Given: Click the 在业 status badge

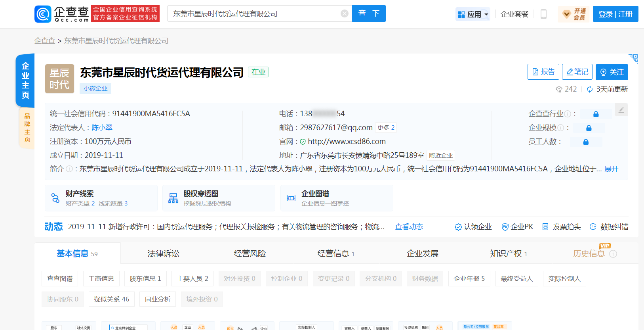Looking at the screenshot, I should pyautogui.click(x=258, y=72).
